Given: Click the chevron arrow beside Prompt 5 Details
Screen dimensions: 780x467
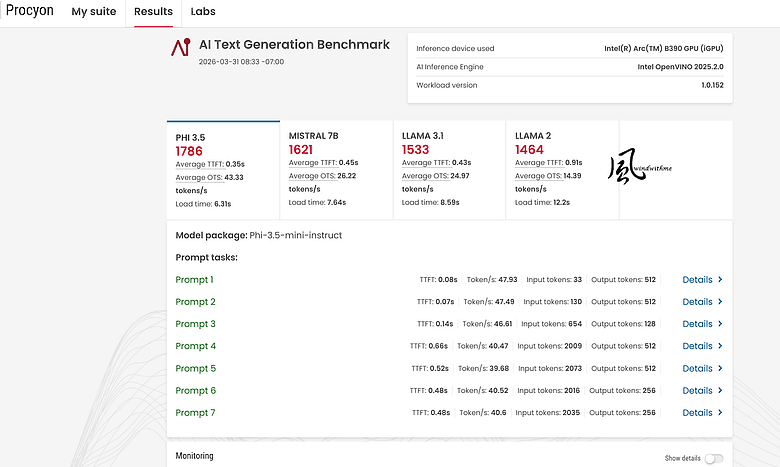Looking at the screenshot, I should (720, 369).
